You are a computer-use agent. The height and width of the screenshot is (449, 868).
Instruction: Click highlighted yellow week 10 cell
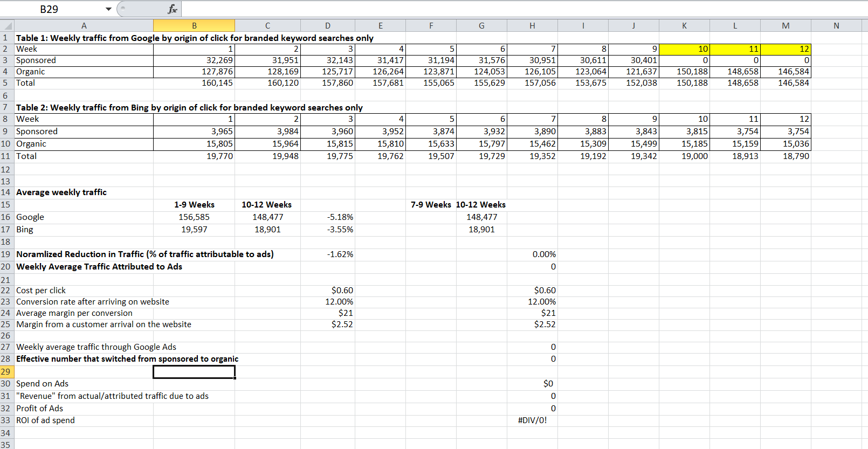(684, 49)
